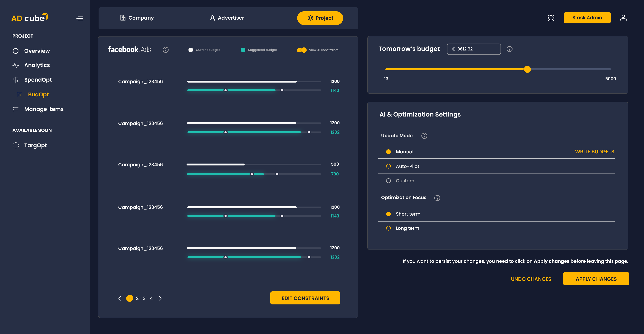The width and height of the screenshot is (644, 334).
Task: Click the Tomorrow's budget info tooltip icon
Action: click(x=510, y=49)
